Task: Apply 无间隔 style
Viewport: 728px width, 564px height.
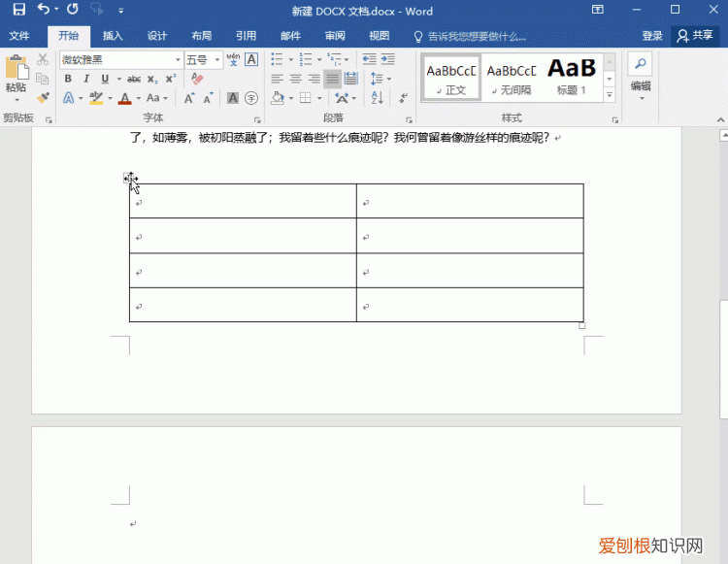Action: (512, 78)
